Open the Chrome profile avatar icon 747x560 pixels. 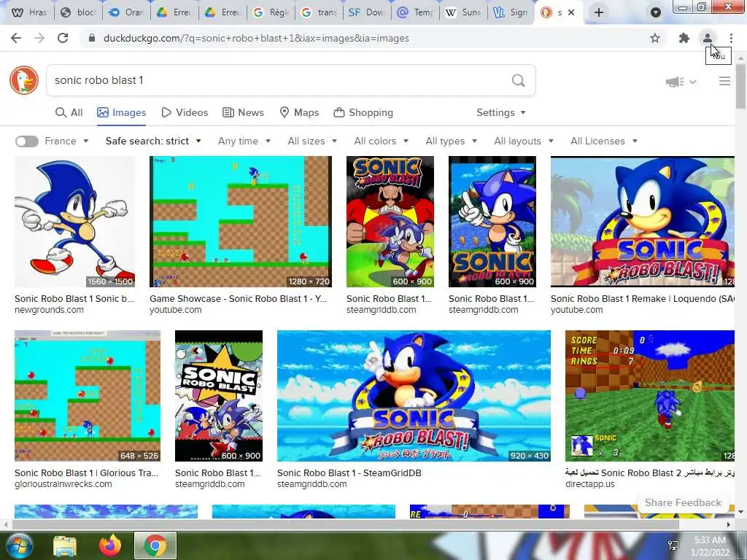708,38
